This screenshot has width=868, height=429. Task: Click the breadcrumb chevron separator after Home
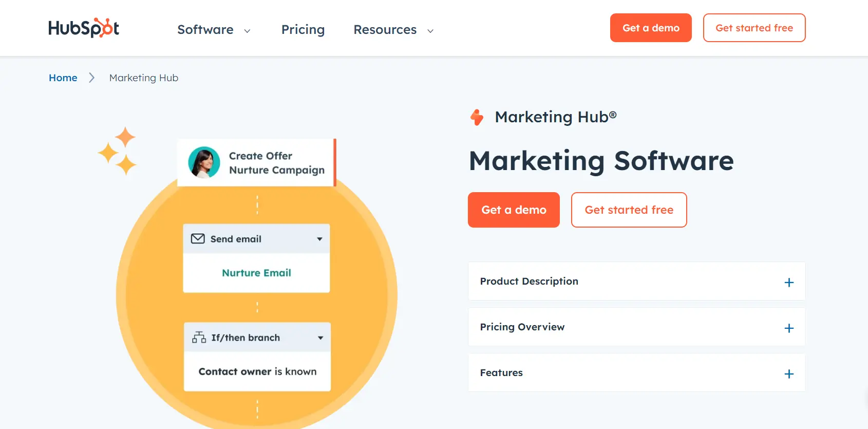pos(92,78)
